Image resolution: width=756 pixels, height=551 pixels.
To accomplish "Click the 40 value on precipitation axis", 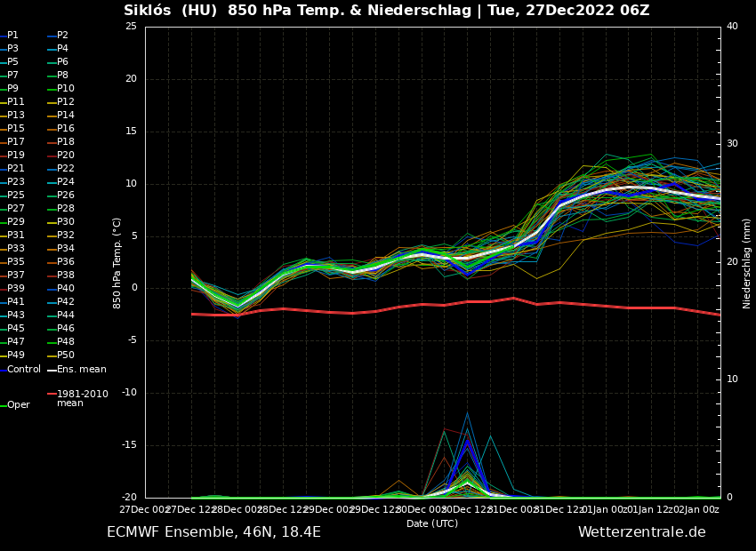I will (732, 27).
